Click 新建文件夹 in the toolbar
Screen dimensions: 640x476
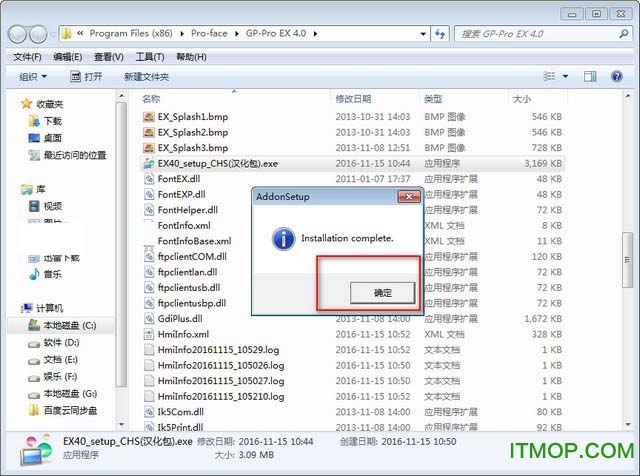146,77
